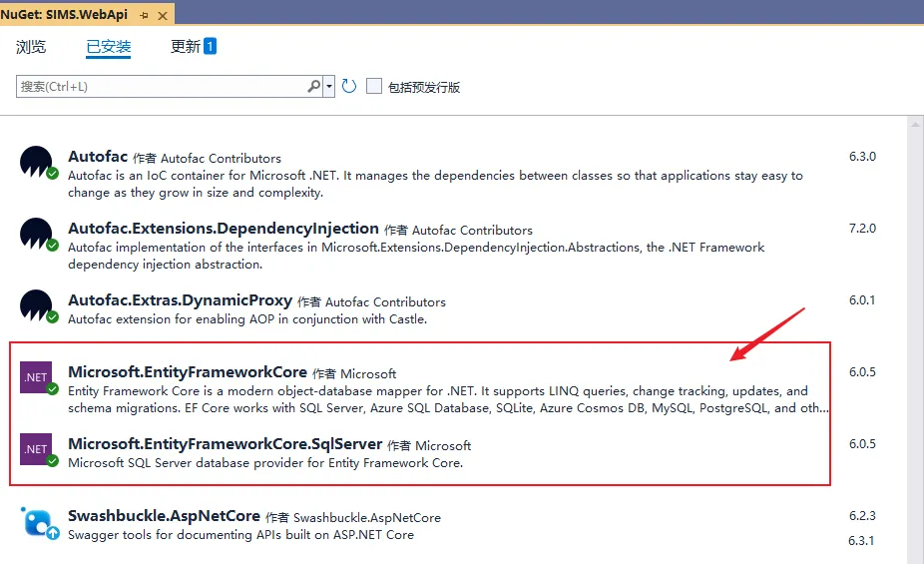Click version 6.3.0 of Autofac
Screen dimensions: 924x564
click(862, 156)
